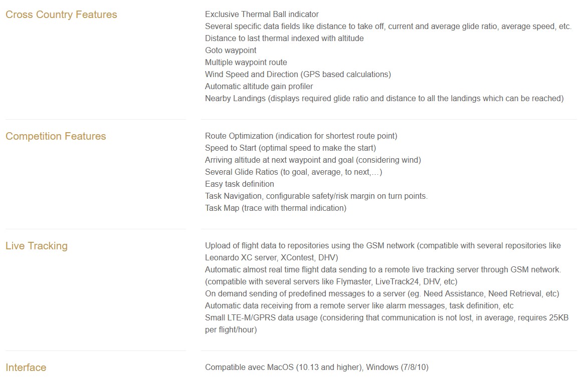Viewport: 588px width, 381px height.
Task: Select the Exclusive Thermal Ball indicator line
Action: click(x=262, y=14)
